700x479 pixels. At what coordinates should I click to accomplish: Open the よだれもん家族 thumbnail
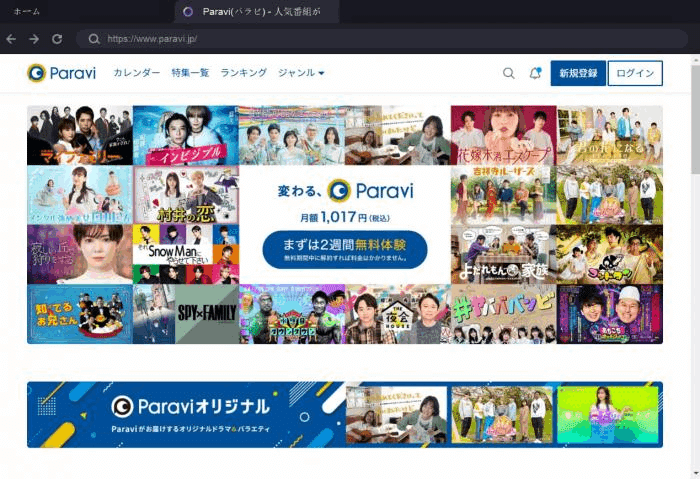[504, 254]
